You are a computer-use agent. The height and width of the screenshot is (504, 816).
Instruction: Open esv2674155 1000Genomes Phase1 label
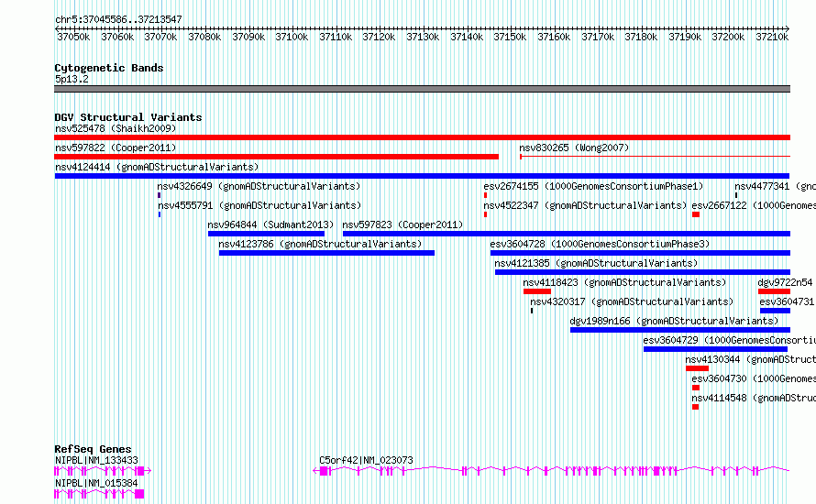tap(593, 186)
